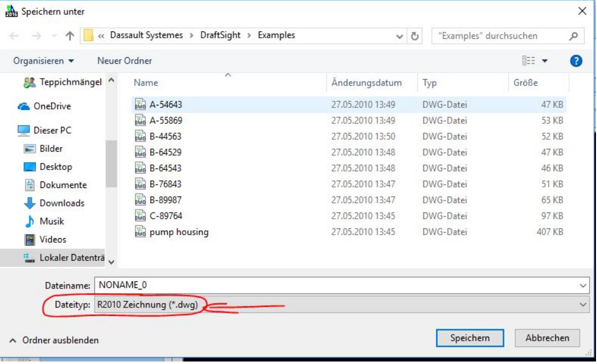Click the DWG icon beside A-54643
The height and width of the screenshot is (364, 597).
click(140, 104)
